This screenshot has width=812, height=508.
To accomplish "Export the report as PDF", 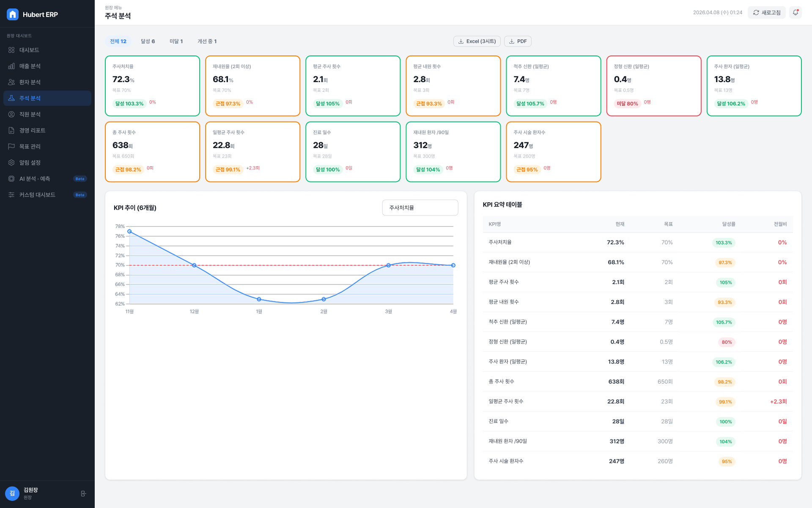I will pyautogui.click(x=518, y=41).
